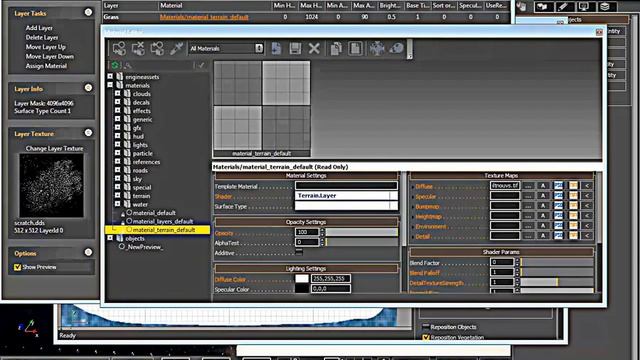The height and width of the screenshot is (360, 640).
Task: Click the Specular Color black swatch
Action: [x=302, y=289]
